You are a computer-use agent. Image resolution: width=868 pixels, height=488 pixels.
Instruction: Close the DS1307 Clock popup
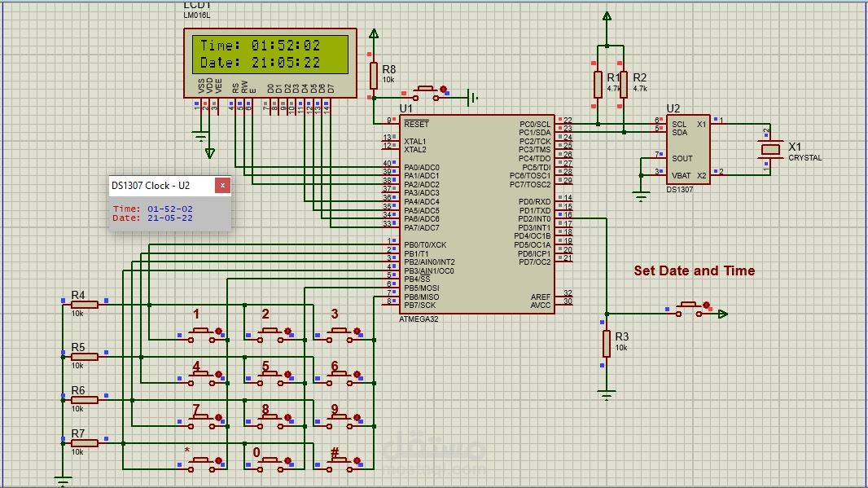coord(221,185)
